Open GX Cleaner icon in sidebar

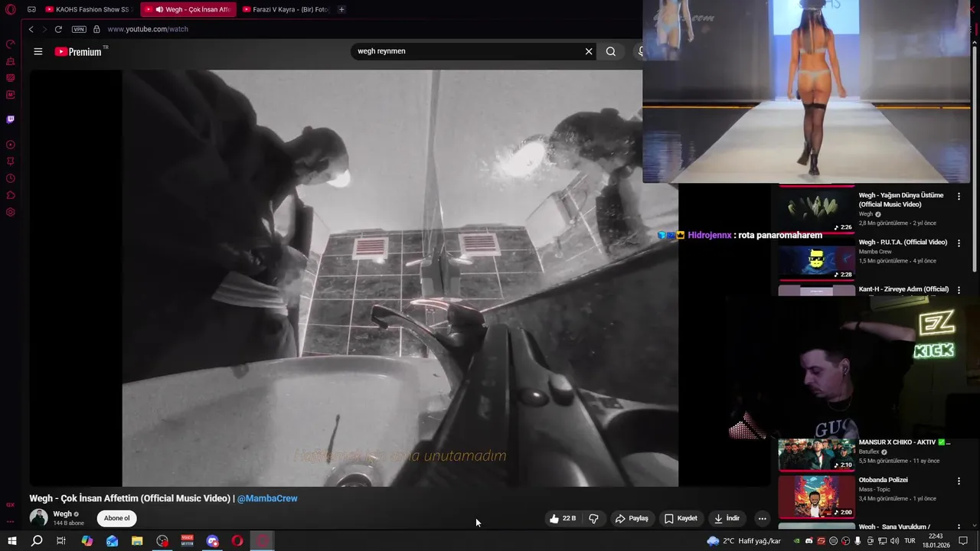pyautogui.click(x=11, y=61)
